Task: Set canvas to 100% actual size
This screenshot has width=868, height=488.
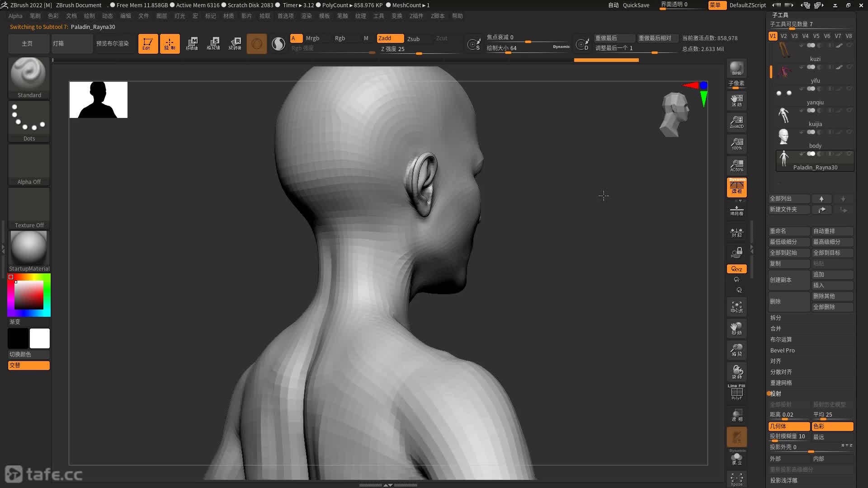Action: [736, 143]
